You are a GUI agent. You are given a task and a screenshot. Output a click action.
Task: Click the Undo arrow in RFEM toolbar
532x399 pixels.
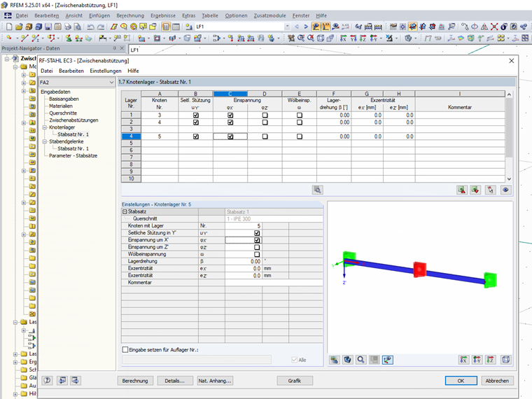point(90,27)
